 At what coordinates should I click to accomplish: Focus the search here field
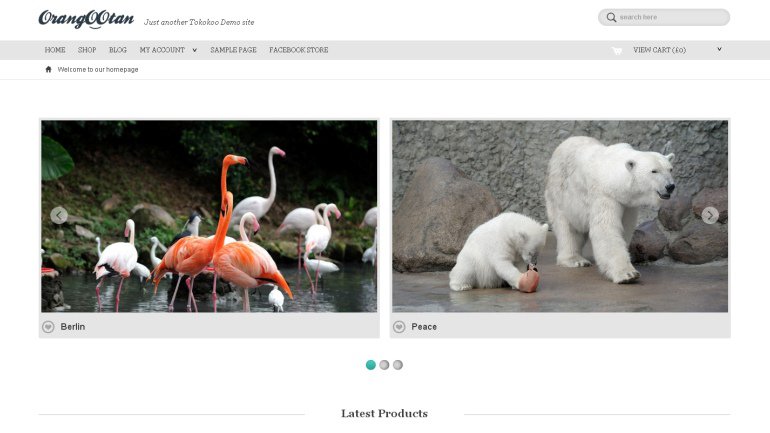pos(663,17)
